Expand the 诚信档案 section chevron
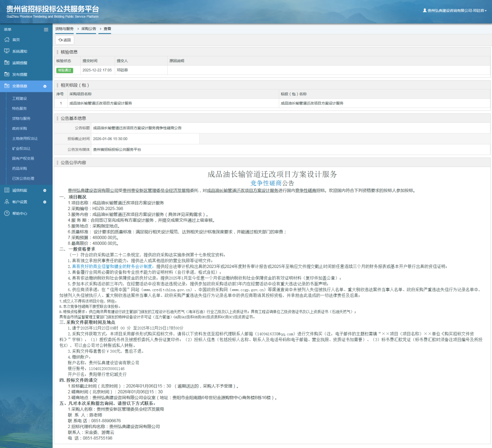This screenshot has width=492, height=448. pyautogui.click(x=45, y=190)
